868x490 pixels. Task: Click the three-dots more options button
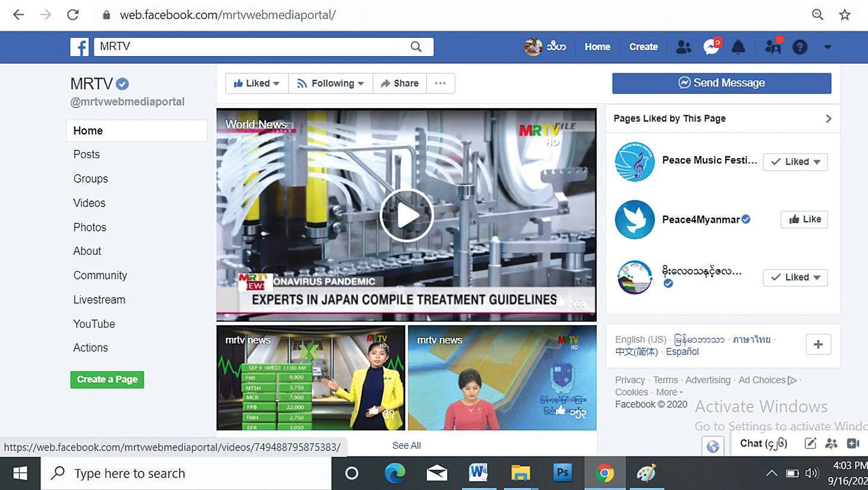tap(440, 84)
